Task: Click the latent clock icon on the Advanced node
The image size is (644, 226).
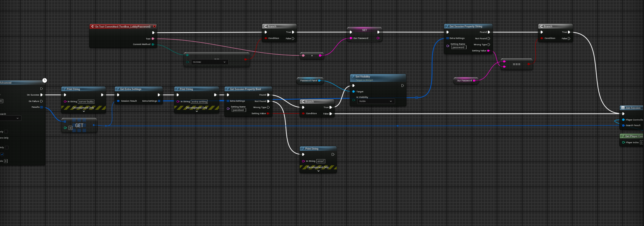Action: pos(44,80)
